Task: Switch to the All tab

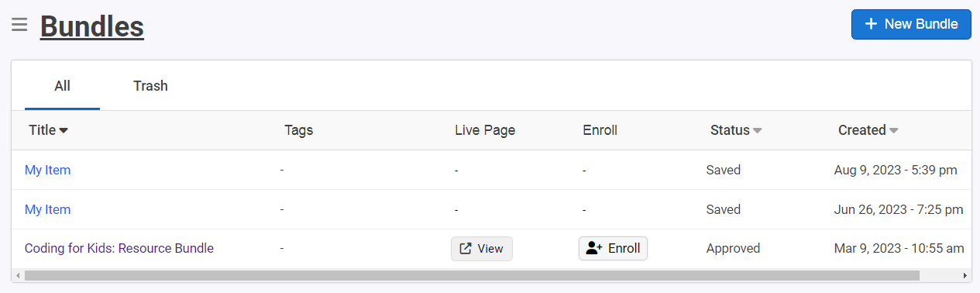Action: 62,85
